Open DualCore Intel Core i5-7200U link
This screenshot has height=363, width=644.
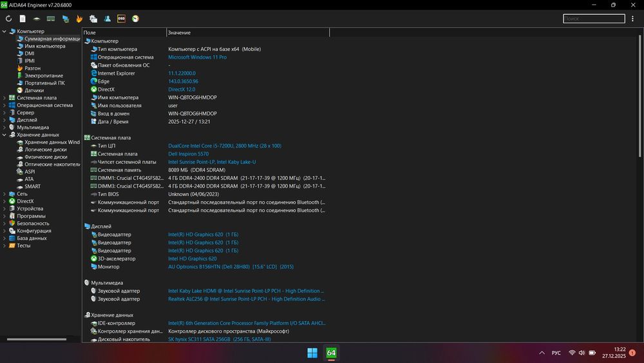225,146
